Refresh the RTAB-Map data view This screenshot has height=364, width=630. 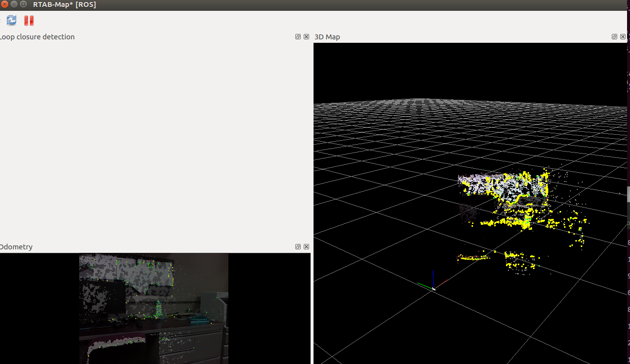[x=11, y=20]
